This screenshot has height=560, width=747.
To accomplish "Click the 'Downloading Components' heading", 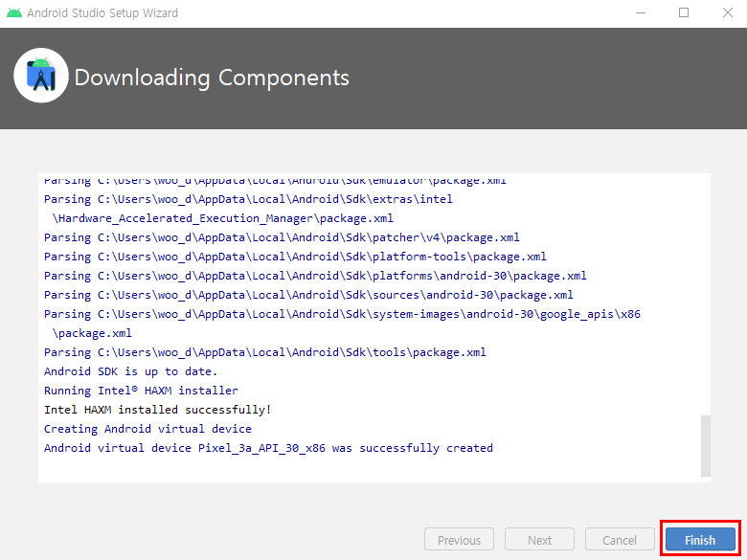I will [212, 78].
